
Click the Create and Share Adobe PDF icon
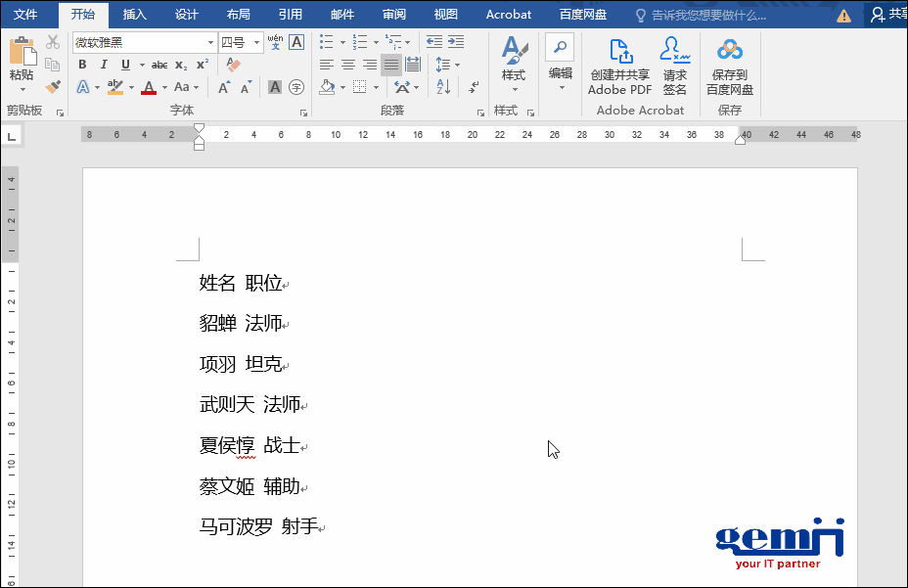(619, 67)
